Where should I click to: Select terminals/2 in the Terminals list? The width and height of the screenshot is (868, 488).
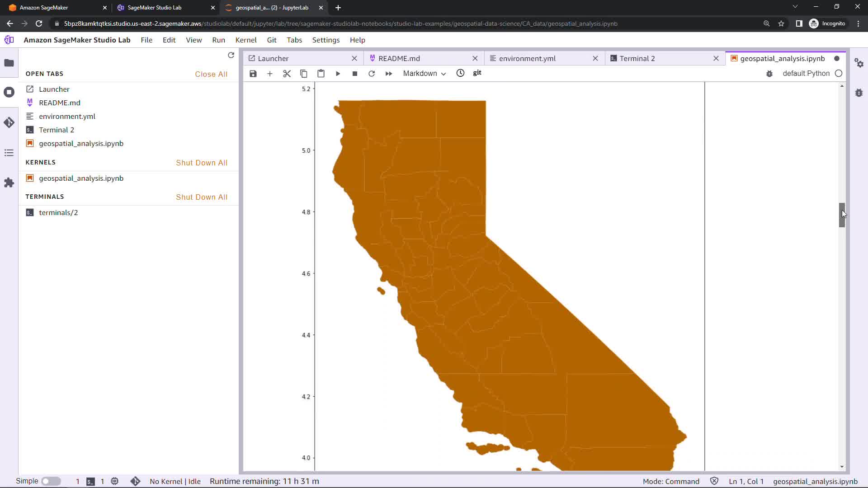click(x=58, y=212)
